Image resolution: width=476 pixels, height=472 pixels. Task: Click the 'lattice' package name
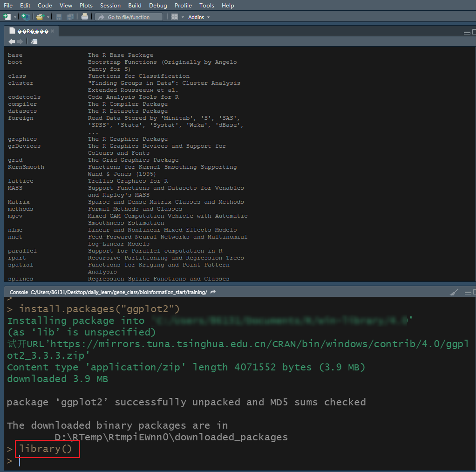click(x=20, y=181)
